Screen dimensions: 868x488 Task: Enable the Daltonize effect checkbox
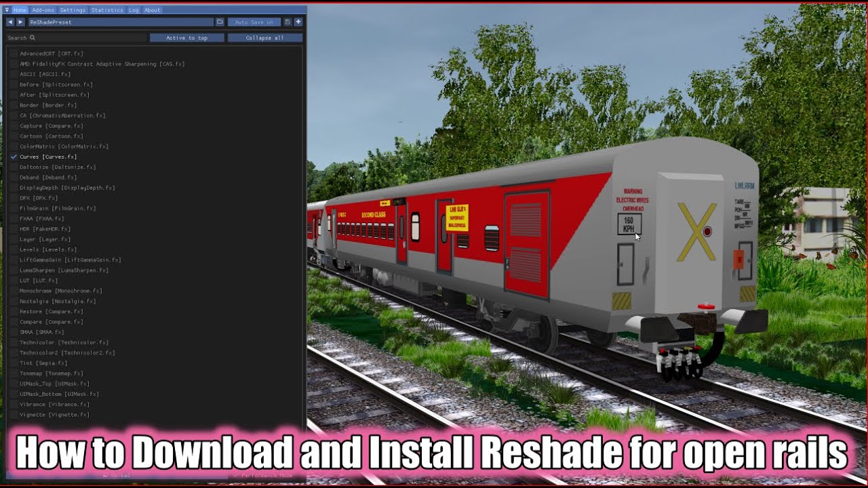coord(13,167)
